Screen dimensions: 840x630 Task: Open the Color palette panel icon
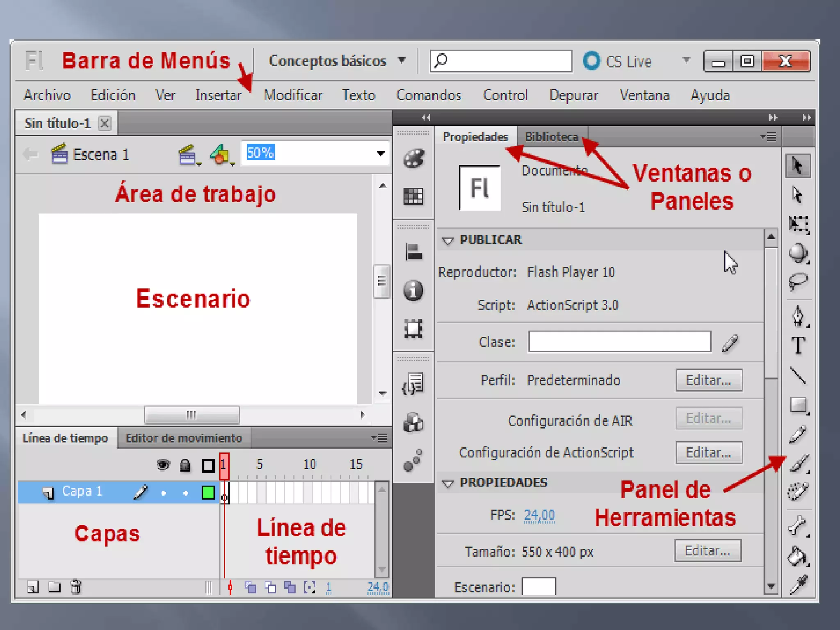(x=413, y=159)
